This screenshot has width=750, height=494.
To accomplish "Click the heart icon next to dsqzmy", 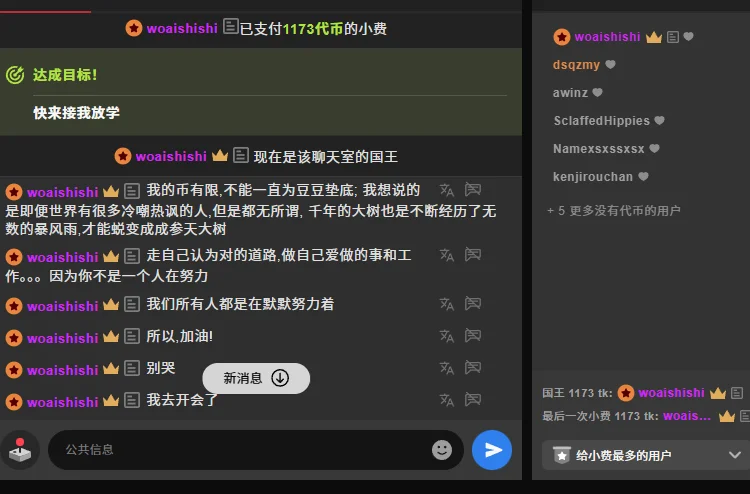I will (611, 65).
